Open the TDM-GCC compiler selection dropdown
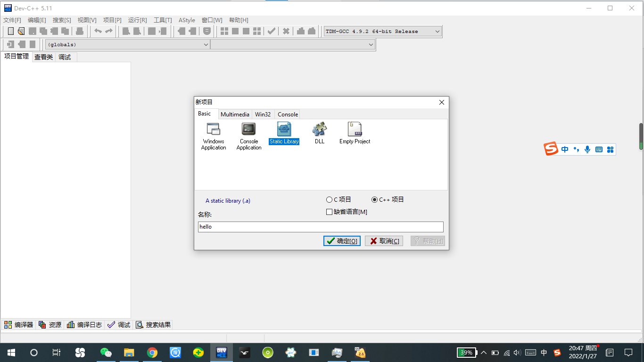This screenshot has height=362, width=644. pos(382,31)
